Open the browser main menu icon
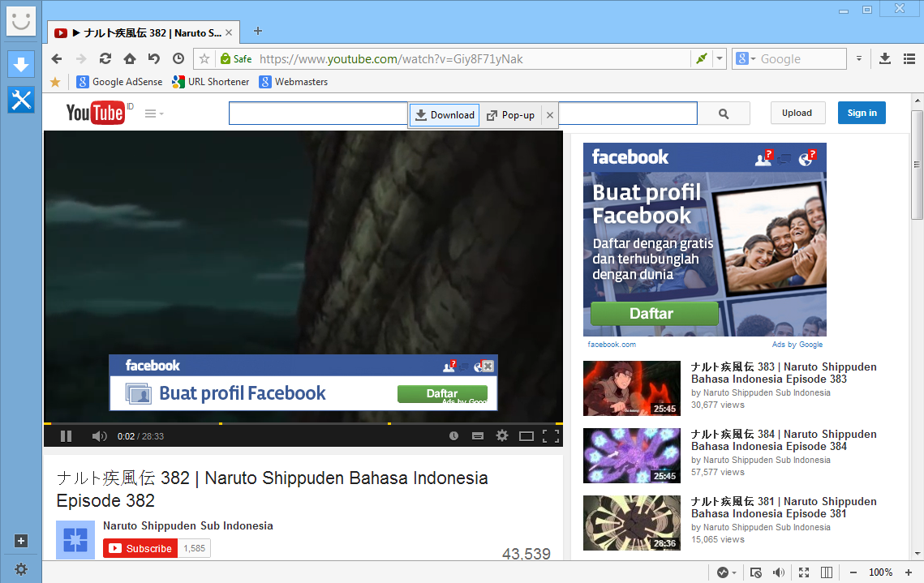 (909, 59)
